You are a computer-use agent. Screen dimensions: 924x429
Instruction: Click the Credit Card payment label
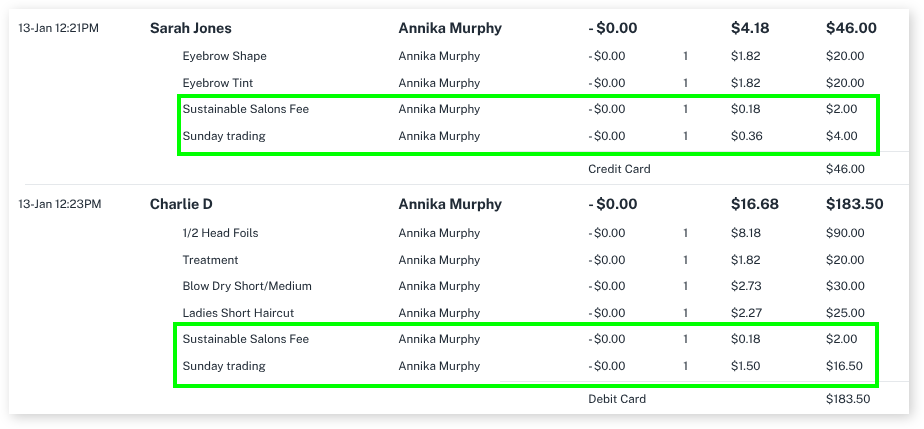point(619,169)
